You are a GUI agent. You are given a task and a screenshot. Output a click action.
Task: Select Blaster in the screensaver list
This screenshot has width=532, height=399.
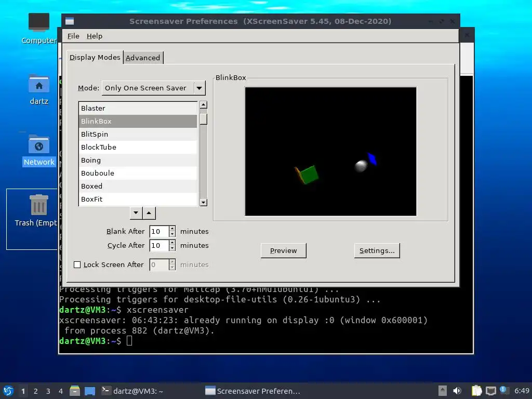coord(138,108)
